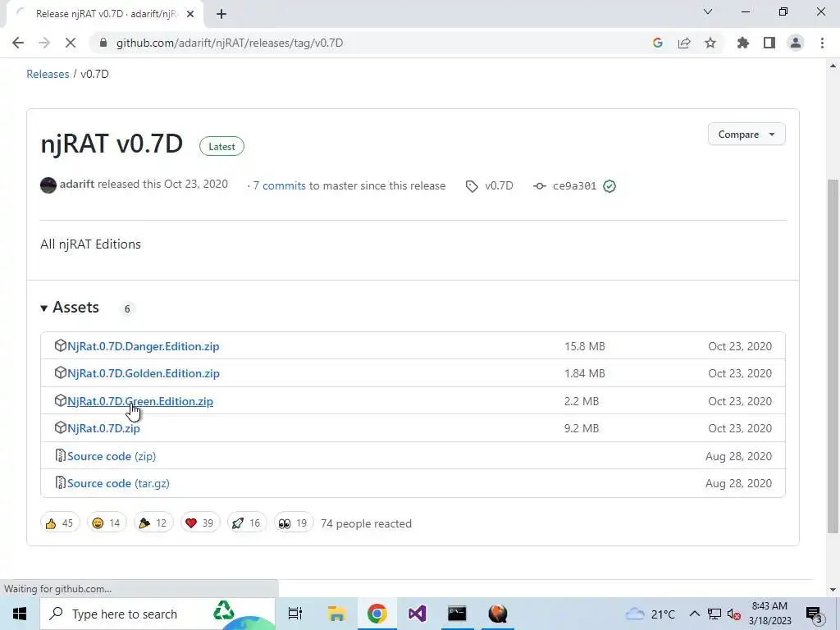Click the taskbar search box
Viewport: 840px width, 630px height.
pyautogui.click(x=157, y=614)
